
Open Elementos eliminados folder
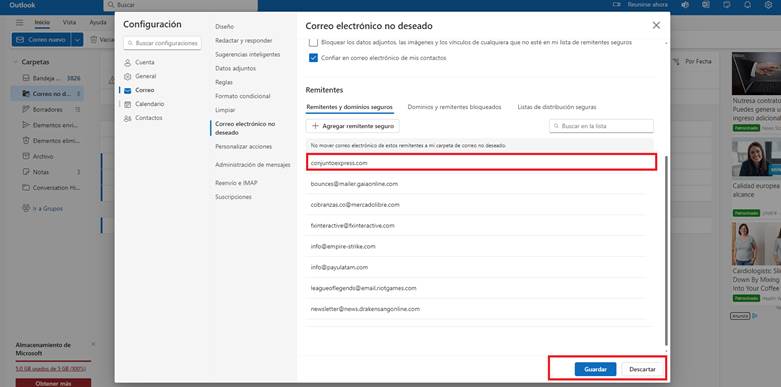[x=47, y=140]
